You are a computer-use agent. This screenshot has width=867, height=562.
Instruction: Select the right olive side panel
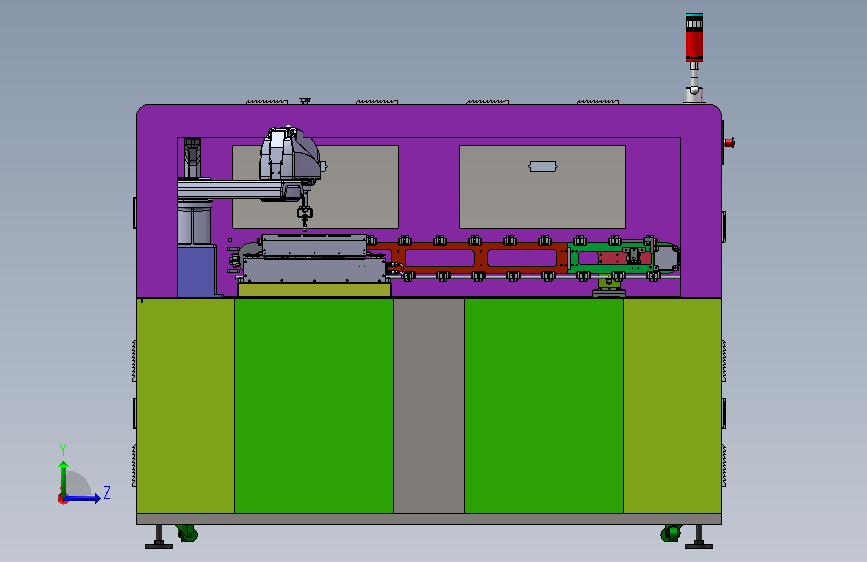coord(672,405)
